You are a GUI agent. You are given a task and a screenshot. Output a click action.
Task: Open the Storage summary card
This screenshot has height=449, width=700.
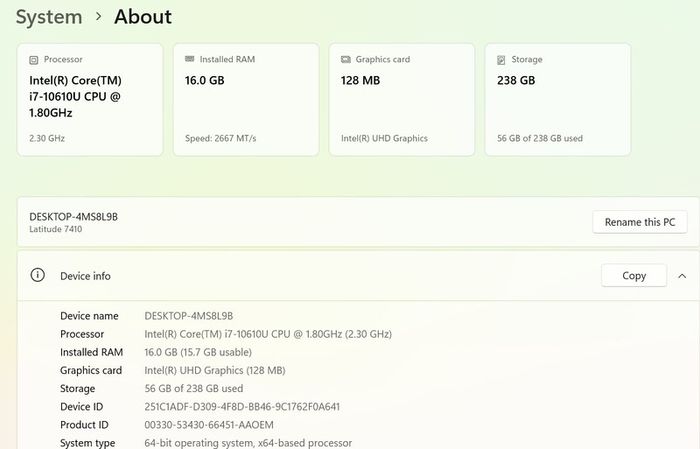pyautogui.click(x=558, y=100)
